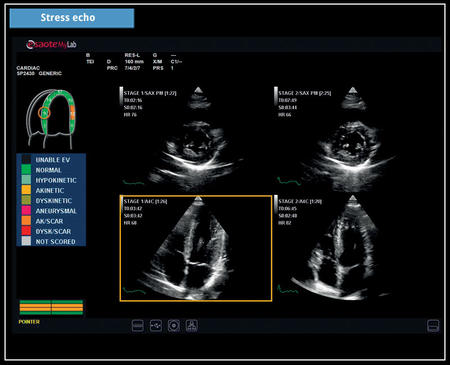The width and height of the screenshot is (450, 365).
Task: Click the circled septal segment on heart diagram
Action: [44, 113]
